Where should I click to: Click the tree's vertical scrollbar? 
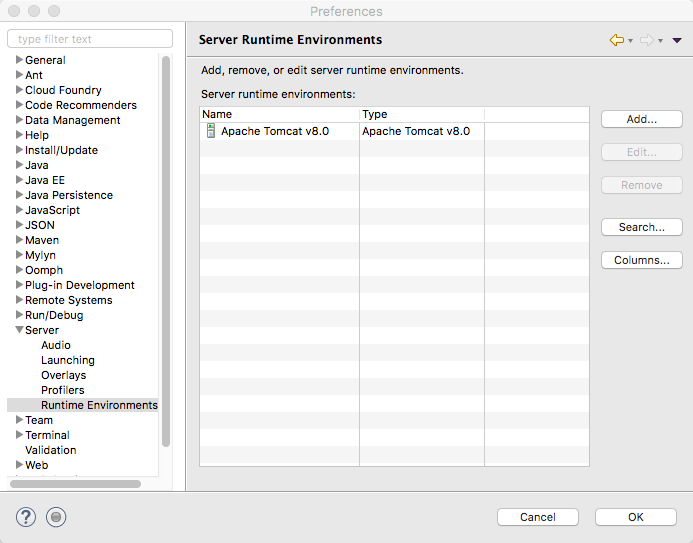click(x=166, y=252)
